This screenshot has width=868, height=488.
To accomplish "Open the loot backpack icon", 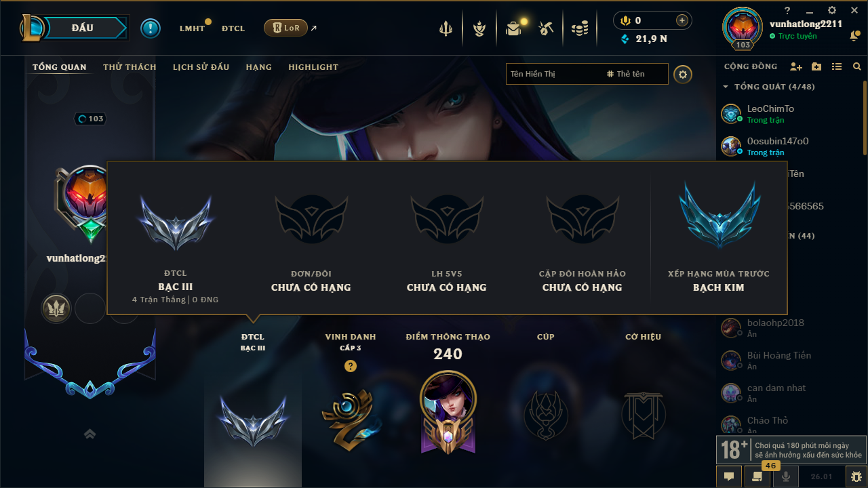I will pyautogui.click(x=513, y=28).
